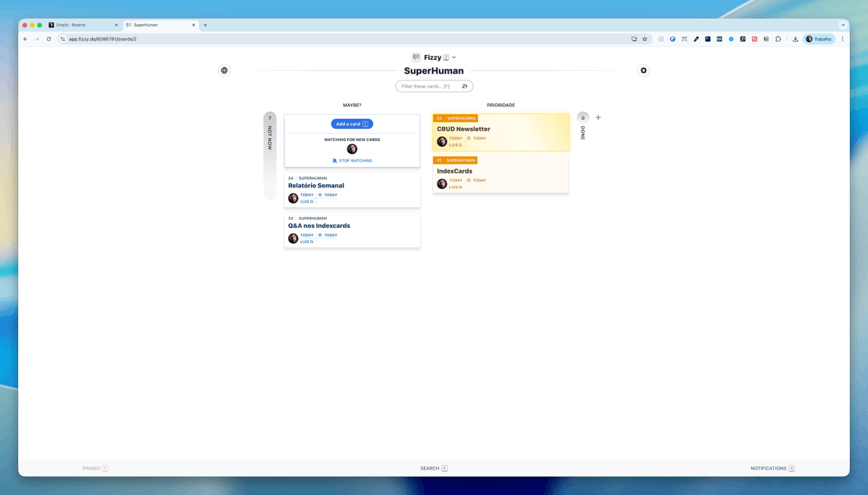868x495 pixels.
Task: Open a new browser tab
Action: 205,25
